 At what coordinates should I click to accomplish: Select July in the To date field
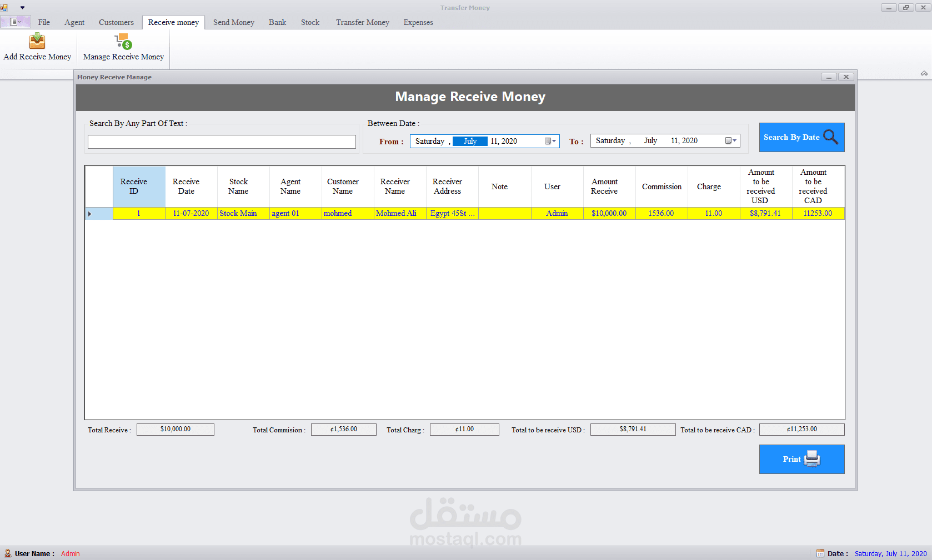tap(650, 140)
